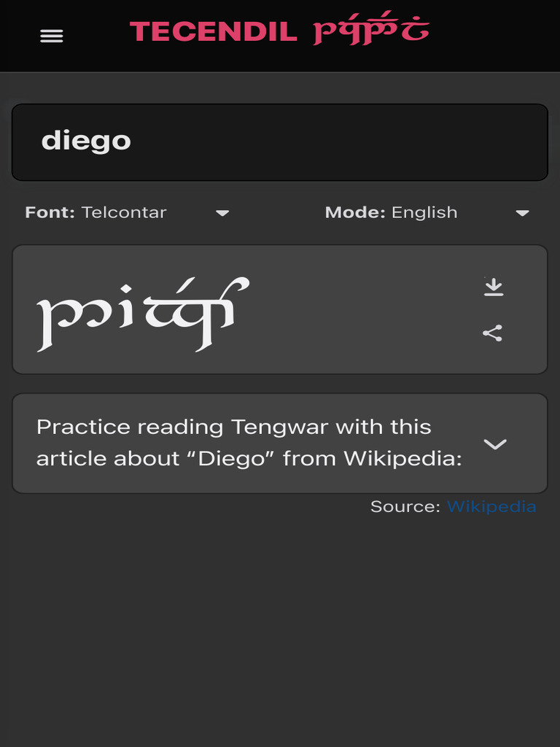
Task: Select the "Telcontar" font value text
Action: coord(124,213)
